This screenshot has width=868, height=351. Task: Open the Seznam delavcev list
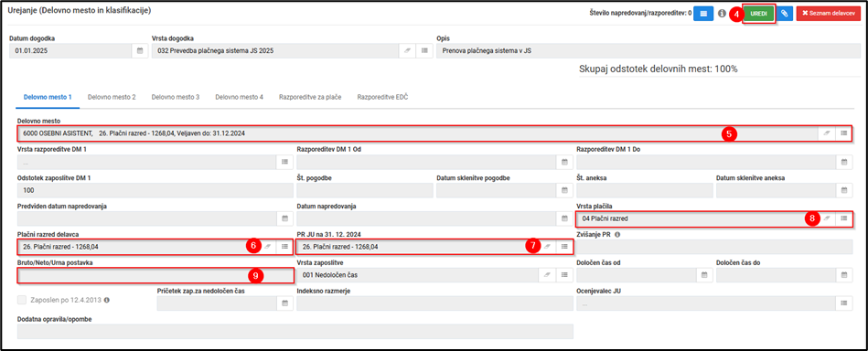click(x=828, y=14)
